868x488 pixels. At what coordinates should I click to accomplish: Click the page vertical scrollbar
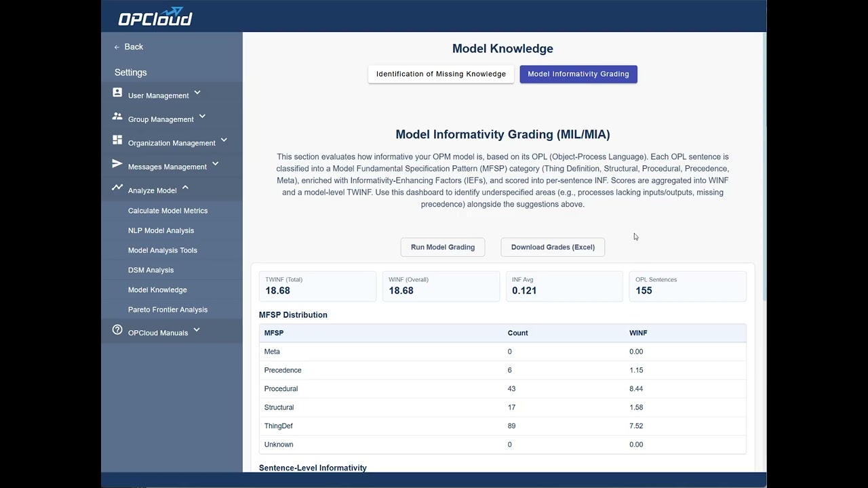tap(764, 169)
